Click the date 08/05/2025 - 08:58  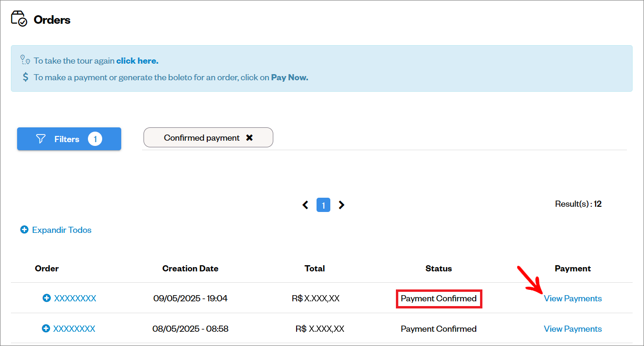[x=190, y=329]
